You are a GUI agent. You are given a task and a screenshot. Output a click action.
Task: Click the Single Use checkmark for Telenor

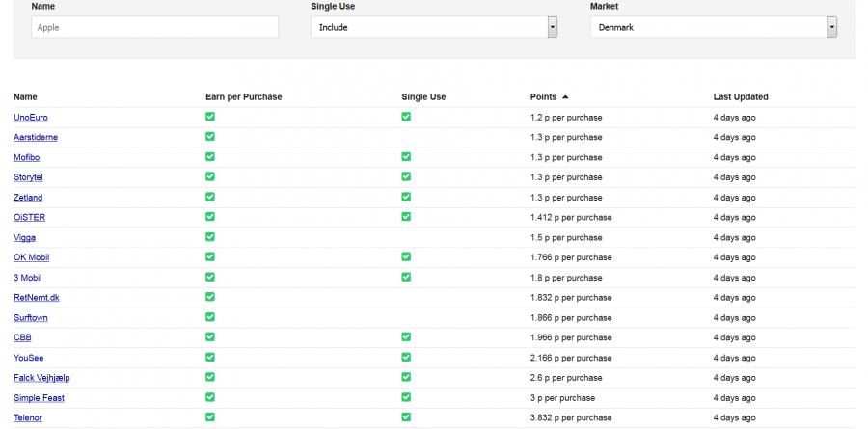pyautogui.click(x=406, y=417)
